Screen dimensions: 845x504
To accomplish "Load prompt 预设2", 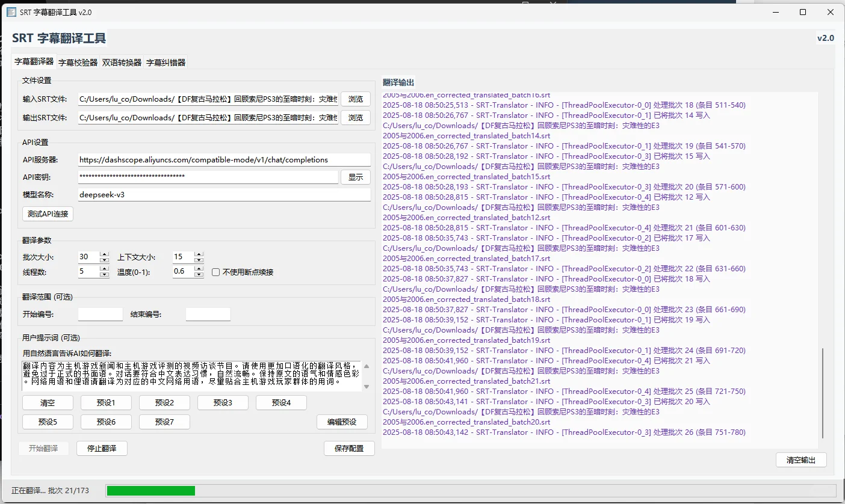I will [x=164, y=402].
